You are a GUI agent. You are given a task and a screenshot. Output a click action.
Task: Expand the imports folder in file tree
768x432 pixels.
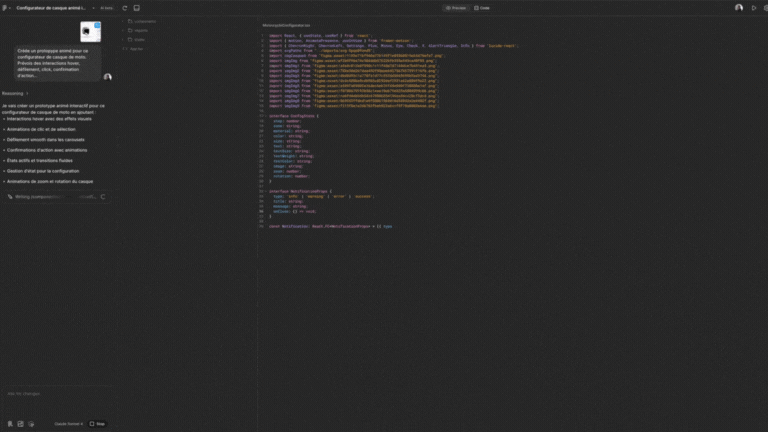click(139, 30)
